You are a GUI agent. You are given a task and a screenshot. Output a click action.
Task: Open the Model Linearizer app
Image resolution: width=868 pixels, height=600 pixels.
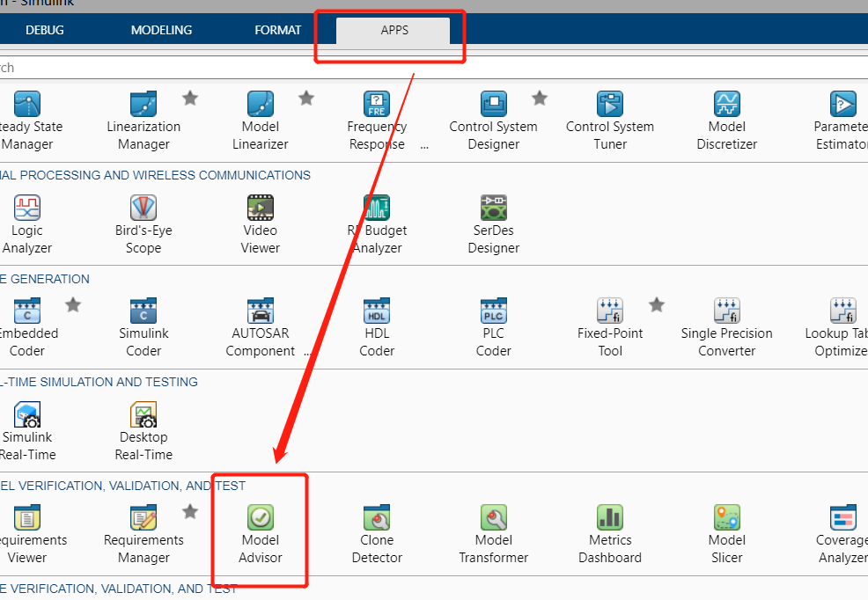pos(261,121)
